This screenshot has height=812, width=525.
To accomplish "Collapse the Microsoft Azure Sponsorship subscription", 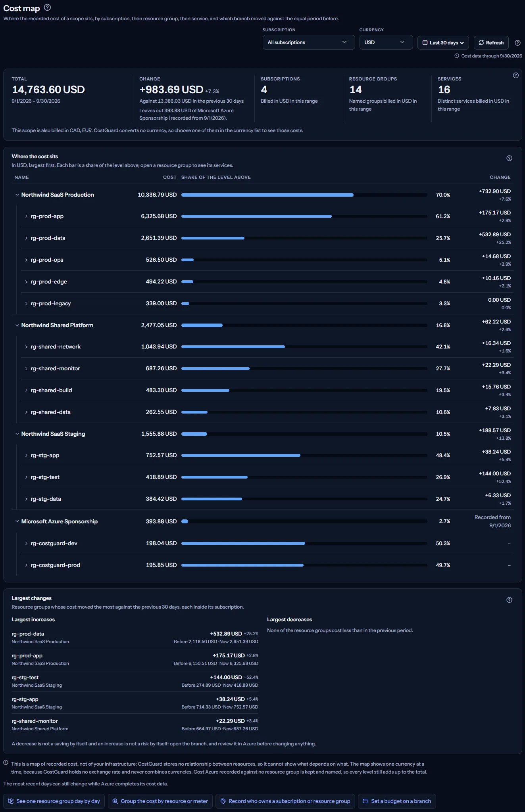I will point(17,521).
